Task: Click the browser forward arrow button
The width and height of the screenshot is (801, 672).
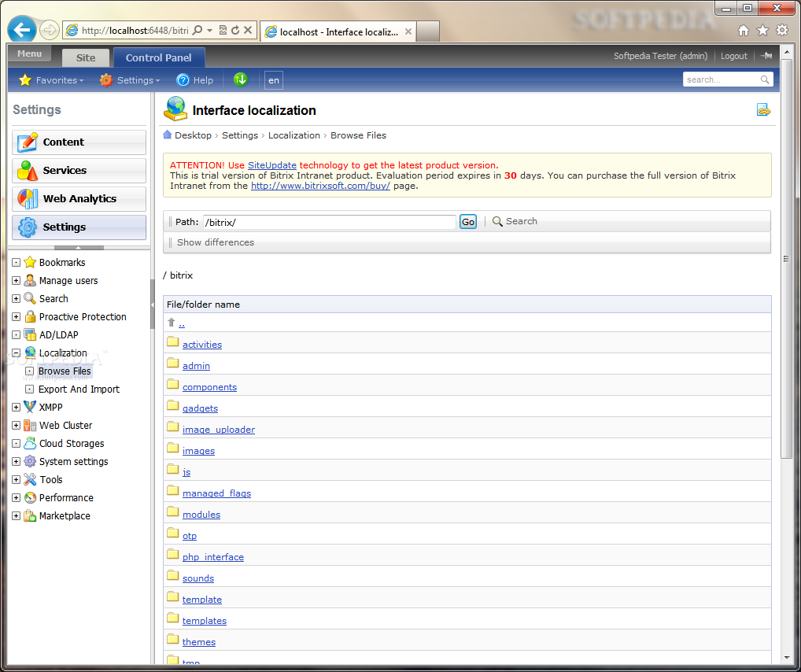Action: coord(49,30)
